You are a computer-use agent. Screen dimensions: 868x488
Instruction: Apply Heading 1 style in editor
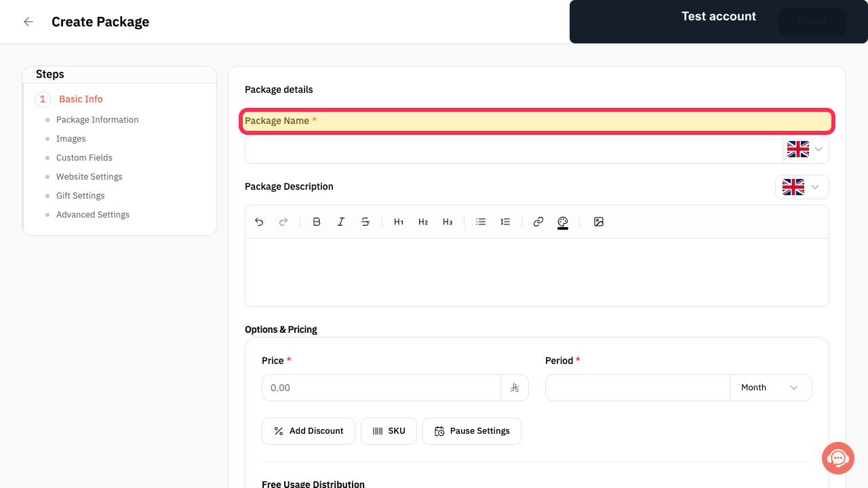point(399,222)
